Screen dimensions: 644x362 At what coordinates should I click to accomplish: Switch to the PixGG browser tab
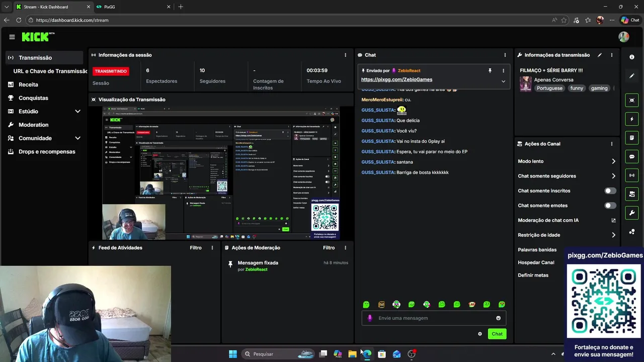click(132, 7)
